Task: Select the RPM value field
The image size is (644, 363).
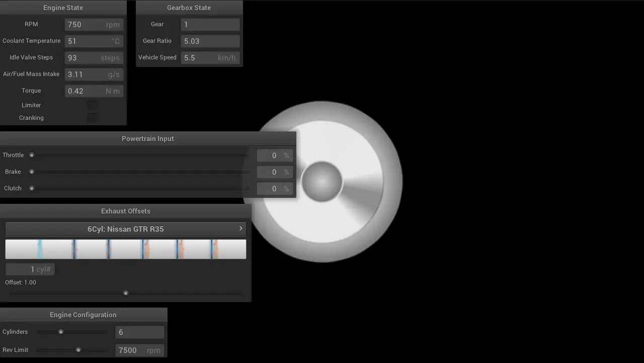Action: point(94,24)
